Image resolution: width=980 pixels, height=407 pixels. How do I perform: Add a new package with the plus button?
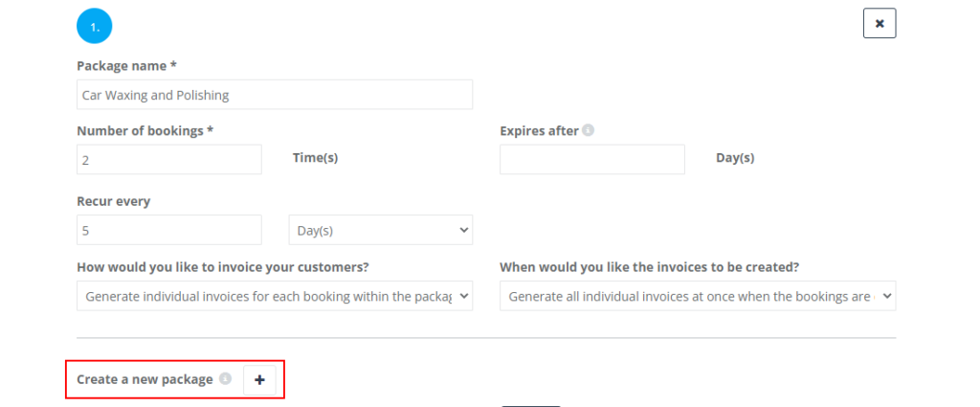[259, 379]
